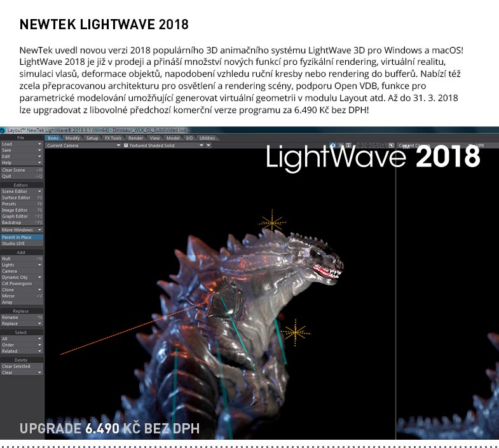Open the Clear dropdown under Delete
The height and width of the screenshot is (448, 499).
(x=22, y=372)
